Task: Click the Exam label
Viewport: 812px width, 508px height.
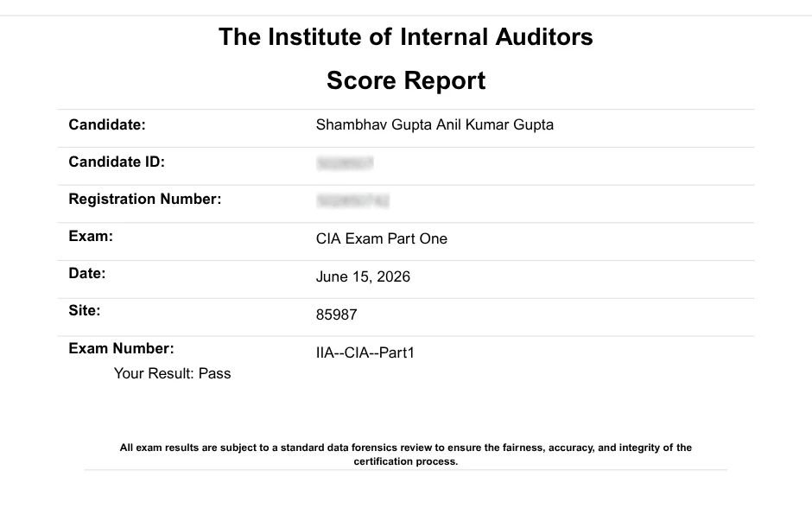Action: tap(91, 236)
